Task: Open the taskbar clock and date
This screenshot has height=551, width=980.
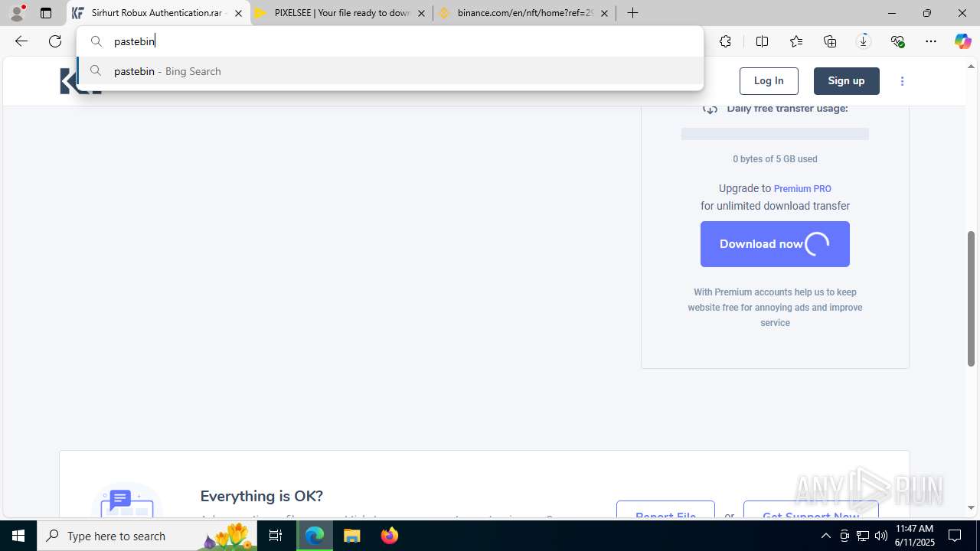Action: pyautogui.click(x=915, y=536)
